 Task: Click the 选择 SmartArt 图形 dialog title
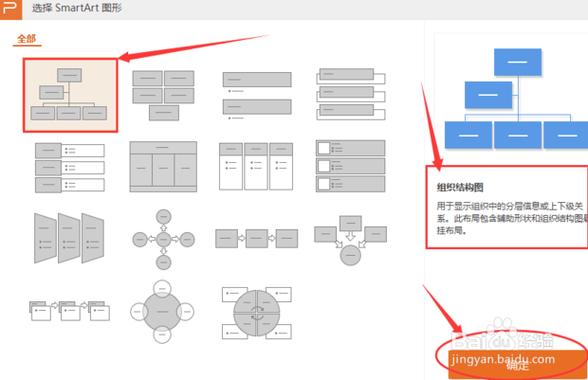tap(77, 8)
